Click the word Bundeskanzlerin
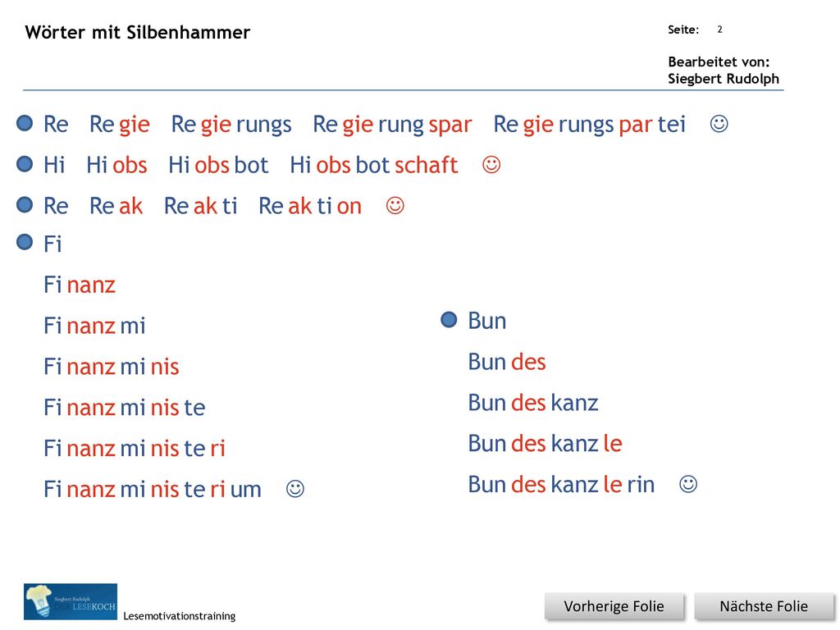This screenshot has height=630, width=840. tap(561, 484)
